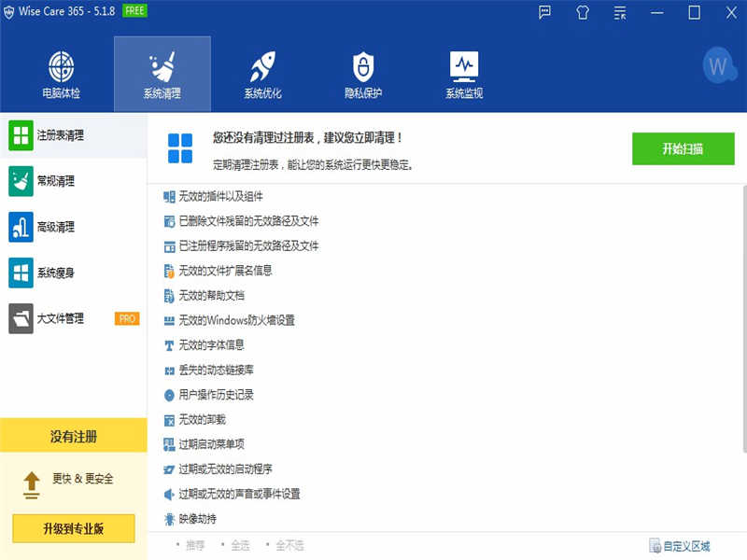Screen dimensions: 747x560
Task: Click the 过期启动菜单项 item icon
Action: [169, 445]
